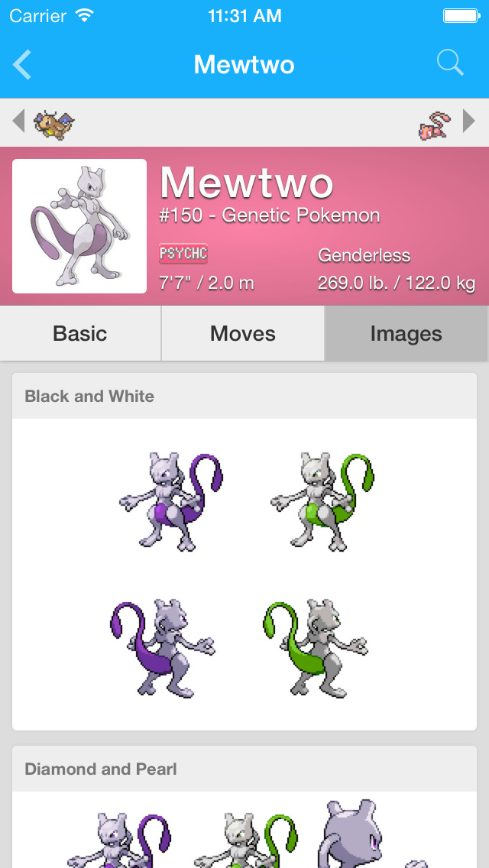Screen dimensions: 489x868
Task: Switch to the Moves tab
Action: (242, 334)
